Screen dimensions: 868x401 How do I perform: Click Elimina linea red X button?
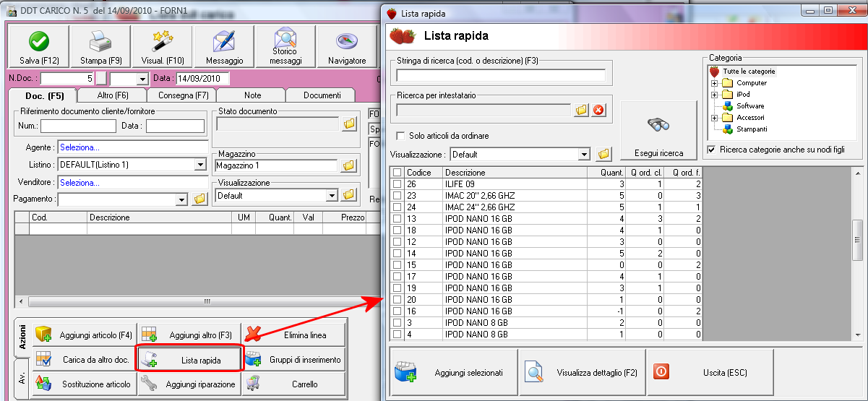(294, 335)
